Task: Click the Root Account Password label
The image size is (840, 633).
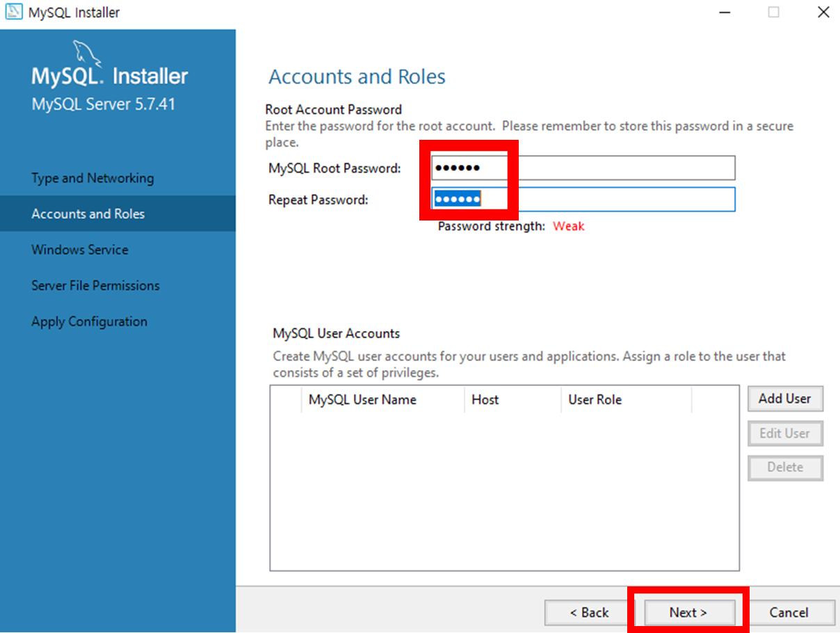Action: [334, 110]
